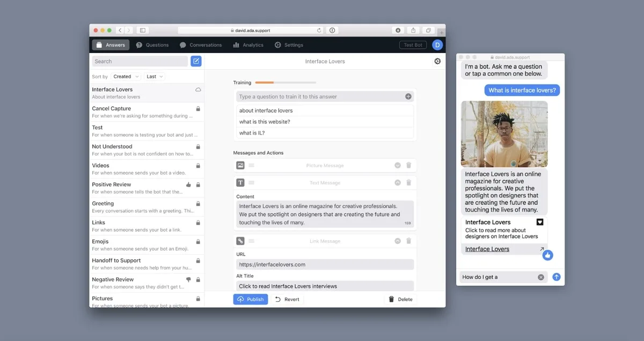Toggle the Safari sidebar icon
Screen dimensions: 644x341
pos(142,31)
